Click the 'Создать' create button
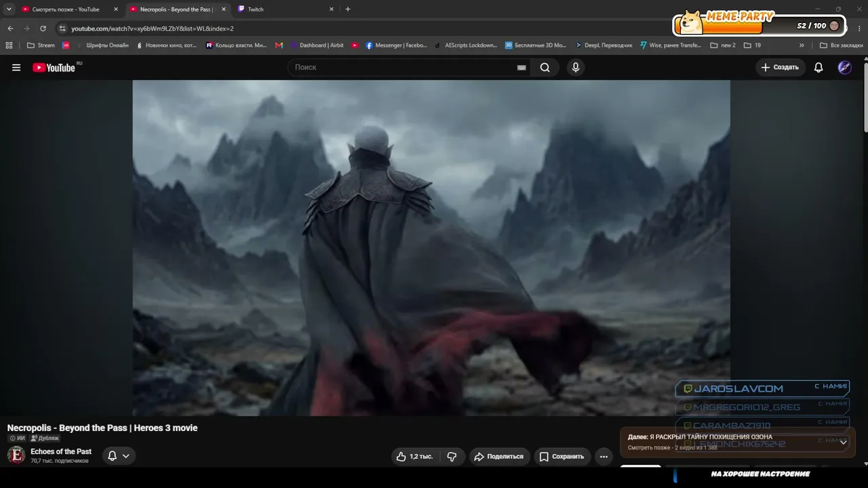This screenshot has width=868, height=488. [780, 67]
